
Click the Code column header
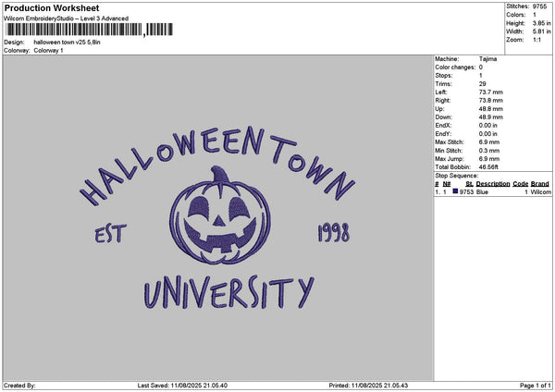[x=520, y=184]
